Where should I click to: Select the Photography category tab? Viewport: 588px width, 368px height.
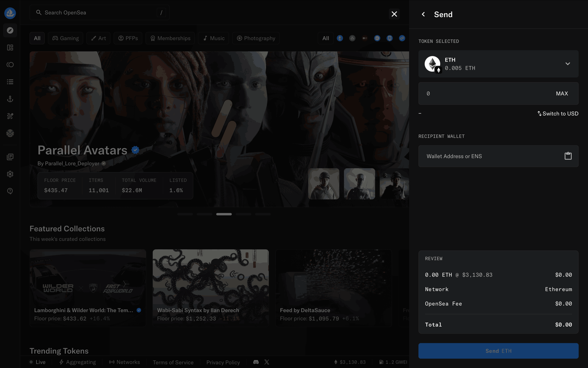click(x=256, y=38)
